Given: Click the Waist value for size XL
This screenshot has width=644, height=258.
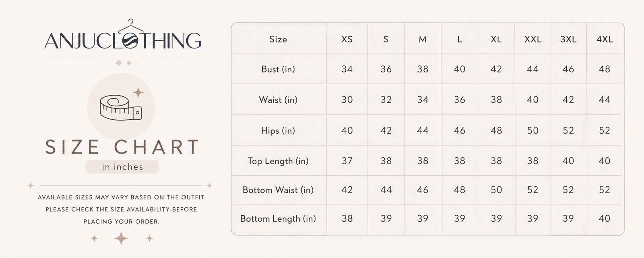Looking at the screenshot, I should [x=496, y=100].
